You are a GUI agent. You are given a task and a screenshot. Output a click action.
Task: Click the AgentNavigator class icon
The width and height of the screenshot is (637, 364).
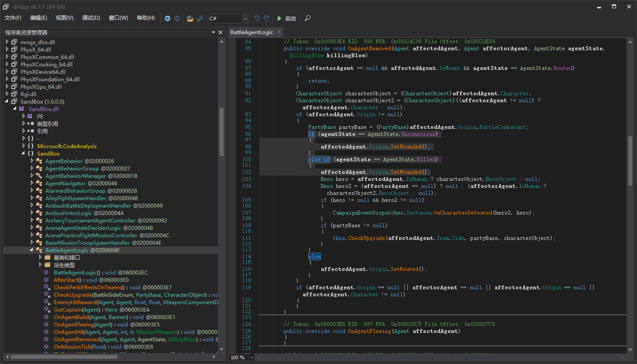(39, 183)
